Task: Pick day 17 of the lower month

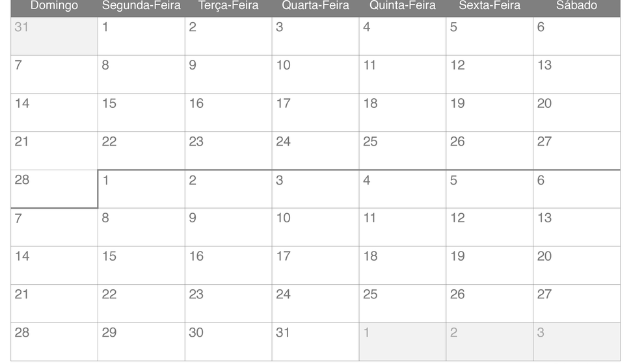Action: coord(315,265)
